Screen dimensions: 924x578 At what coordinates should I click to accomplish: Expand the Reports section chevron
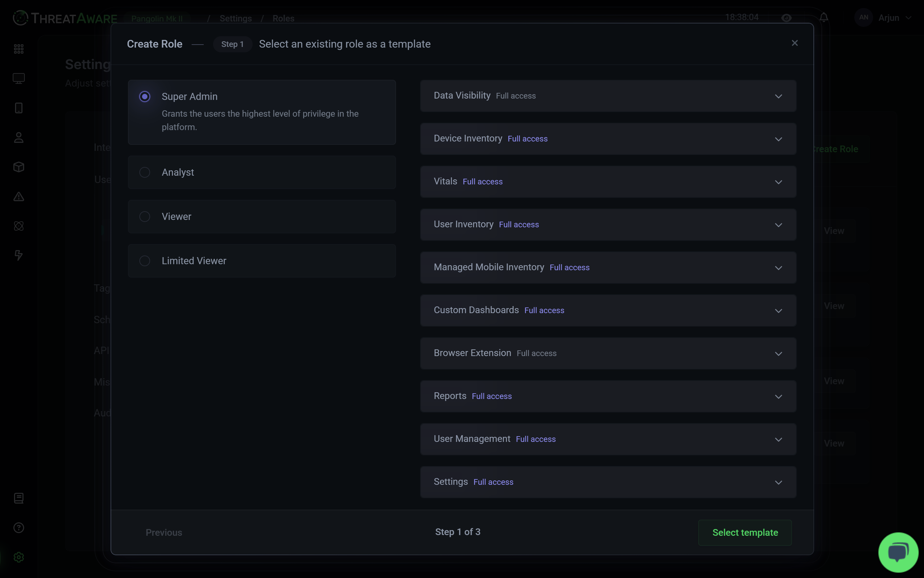[778, 396]
